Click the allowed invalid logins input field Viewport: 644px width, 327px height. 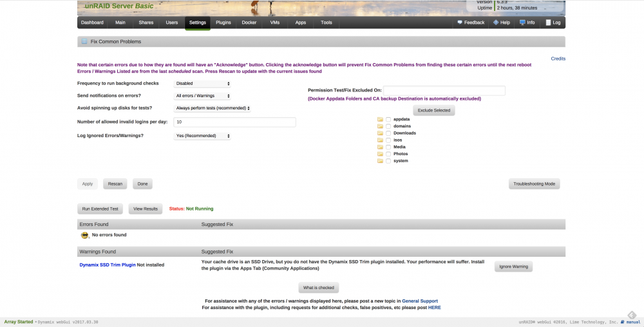[234, 122]
